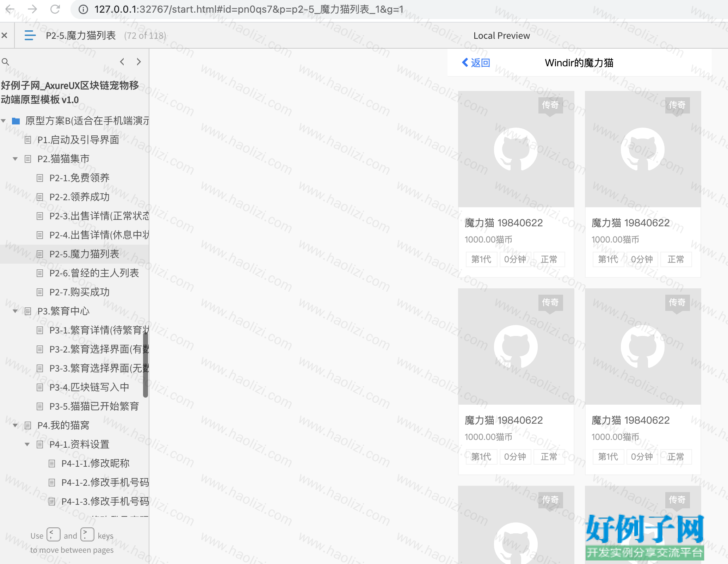The image size is (728, 564).
Task: Click the browser back arrow
Action: click(10, 9)
